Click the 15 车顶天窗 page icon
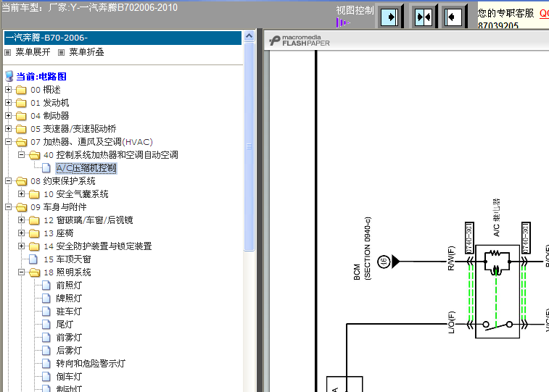This screenshot has width=549, height=392. pyautogui.click(x=33, y=259)
